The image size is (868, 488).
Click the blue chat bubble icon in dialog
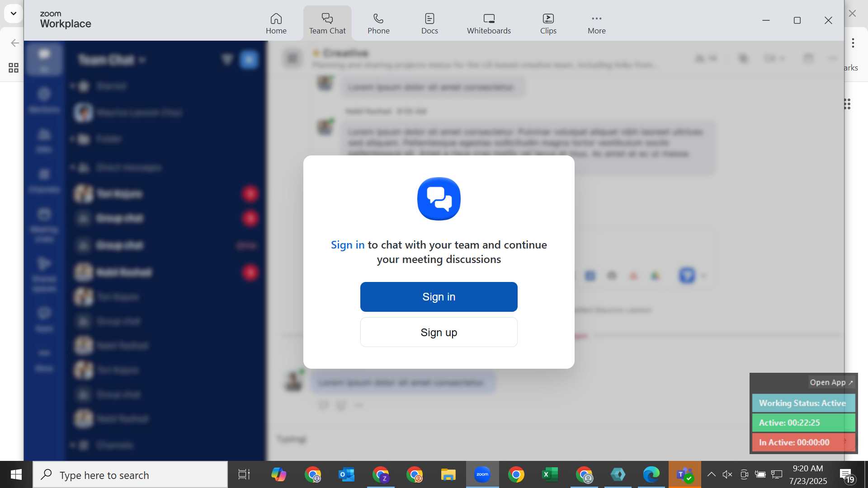439,199
